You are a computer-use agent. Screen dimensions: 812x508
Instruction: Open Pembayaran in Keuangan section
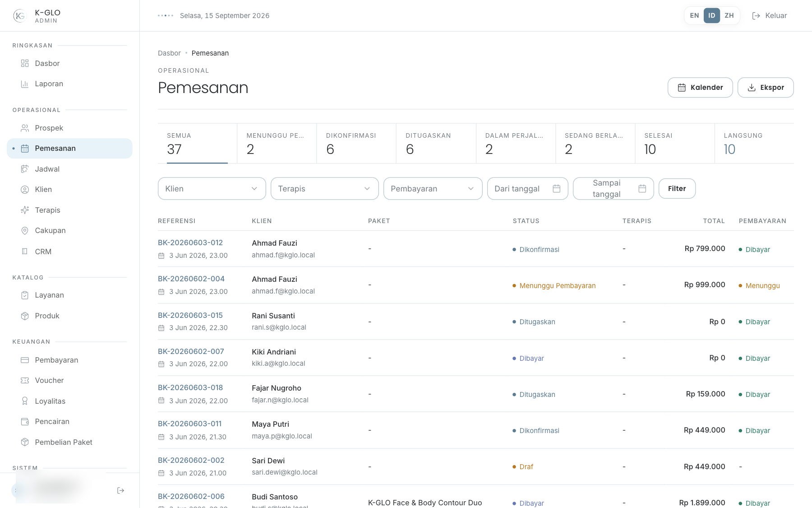click(69, 360)
